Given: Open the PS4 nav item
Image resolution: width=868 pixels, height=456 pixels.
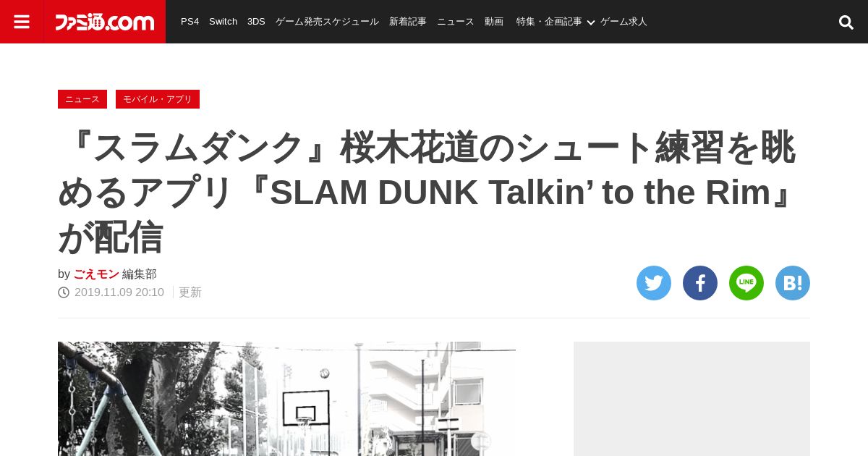Looking at the screenshot, I should coord(190,22).
